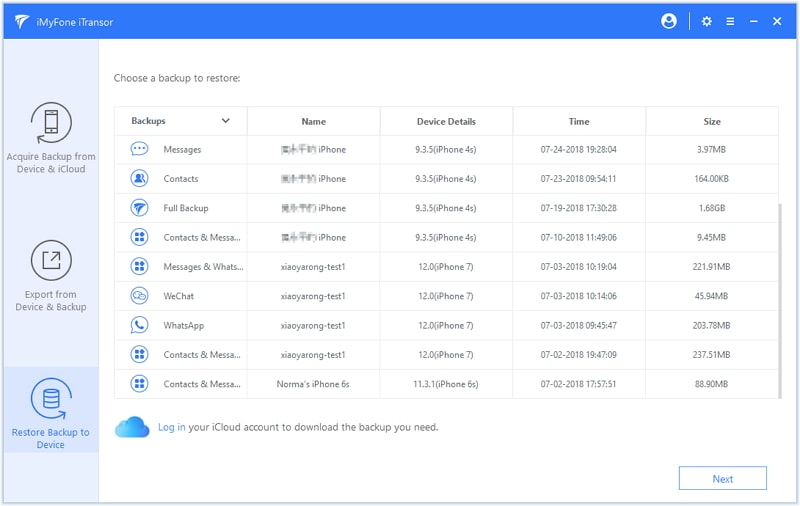Select the "WhatsApp" backup row label

(x=184, y=325)
